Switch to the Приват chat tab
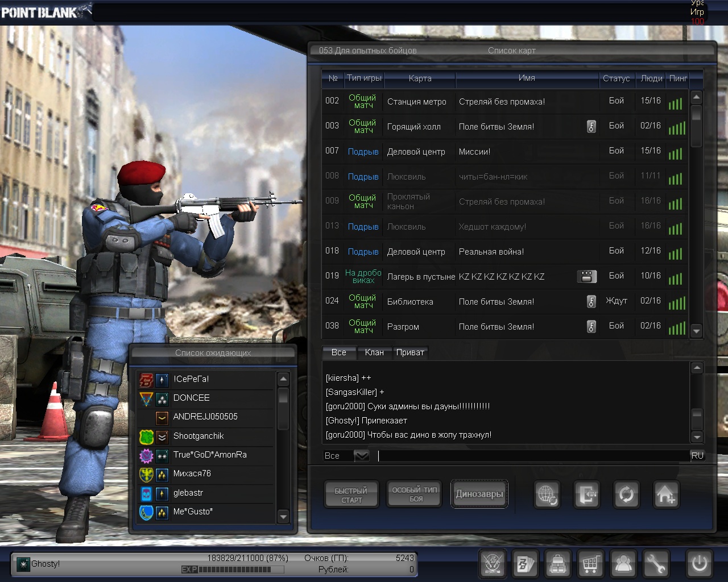The height and width of the screenshot is (582, 728). pyautogui.click(x=410, y=352)
